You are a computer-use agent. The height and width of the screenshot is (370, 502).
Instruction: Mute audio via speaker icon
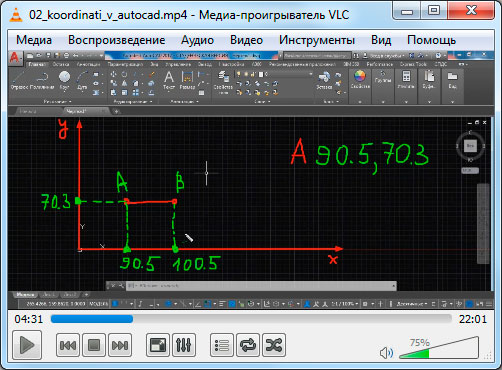coord(386,353)
